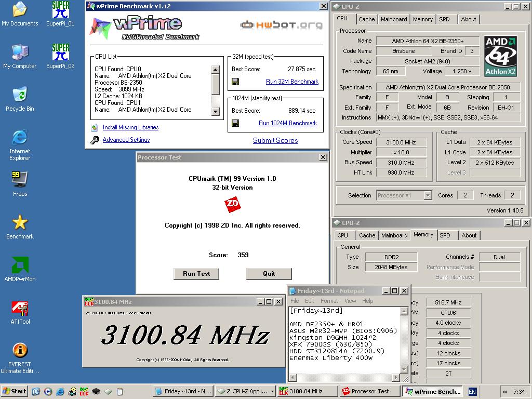Click the EN language indicator in tray

472,392
